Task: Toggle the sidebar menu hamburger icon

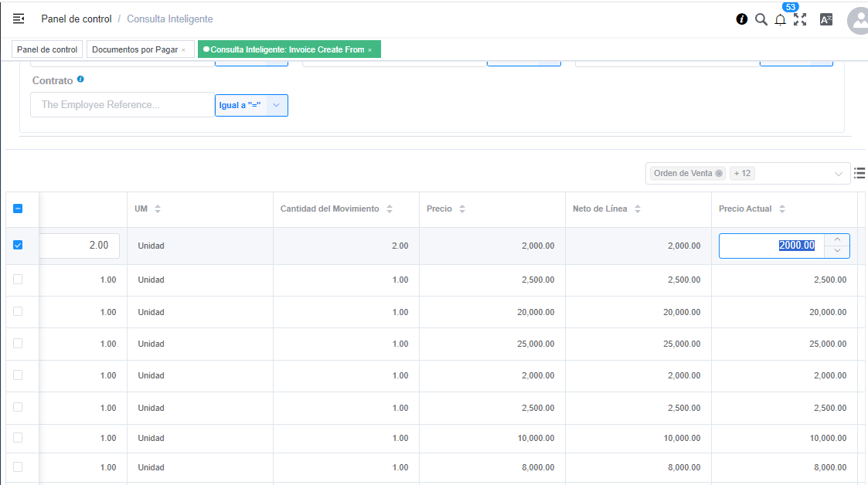Action: pyautogui.click(x=19, y=19)
